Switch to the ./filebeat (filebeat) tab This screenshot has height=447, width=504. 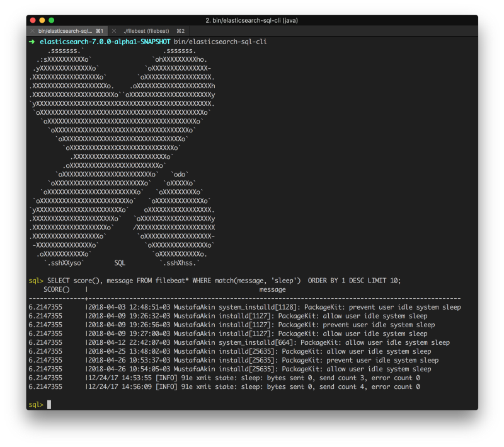point(146,30)
